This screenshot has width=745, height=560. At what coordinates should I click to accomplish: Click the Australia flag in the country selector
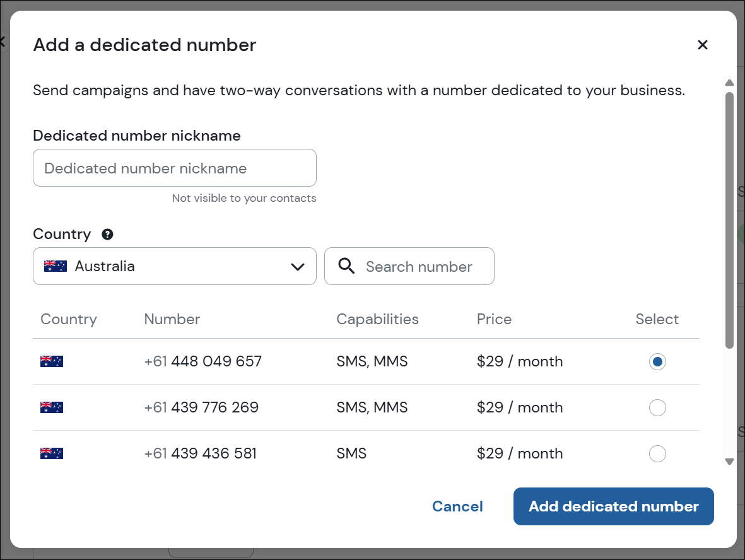(x=56, y=266)
